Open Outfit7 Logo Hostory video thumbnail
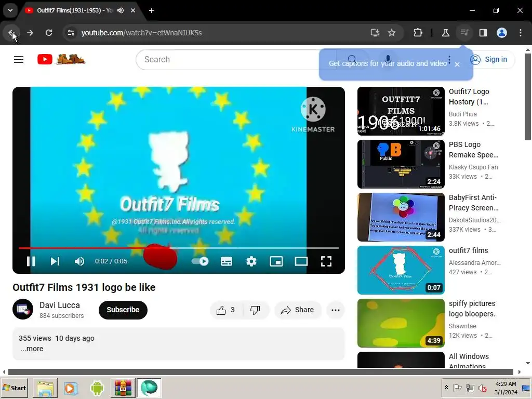This screenshot has height=399, width=532. pos(401,111)
